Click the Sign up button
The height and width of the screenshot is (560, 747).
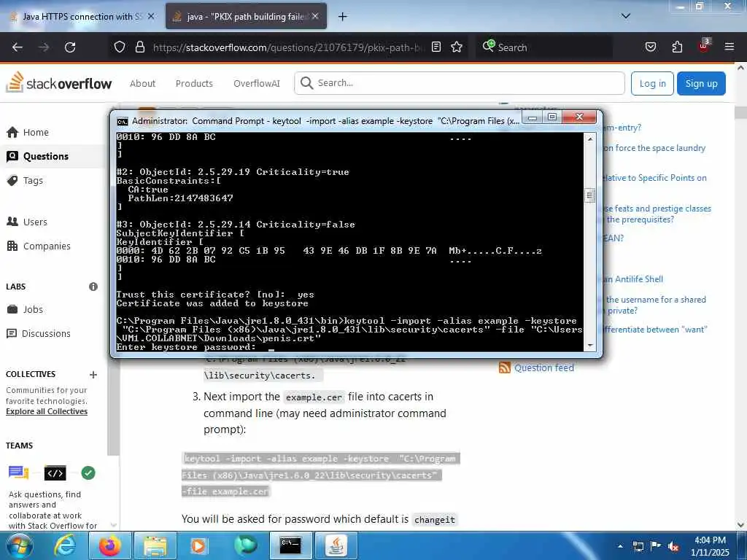[x=701, y=83]
